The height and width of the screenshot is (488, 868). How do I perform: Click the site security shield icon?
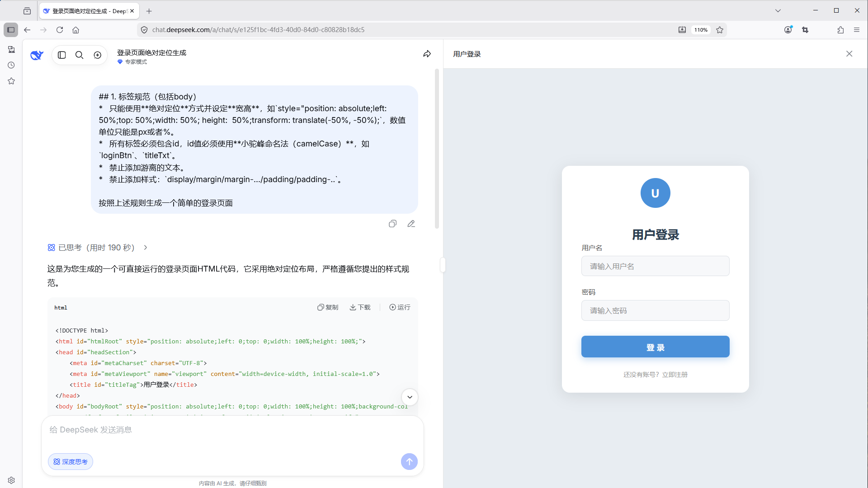(144, 30)
